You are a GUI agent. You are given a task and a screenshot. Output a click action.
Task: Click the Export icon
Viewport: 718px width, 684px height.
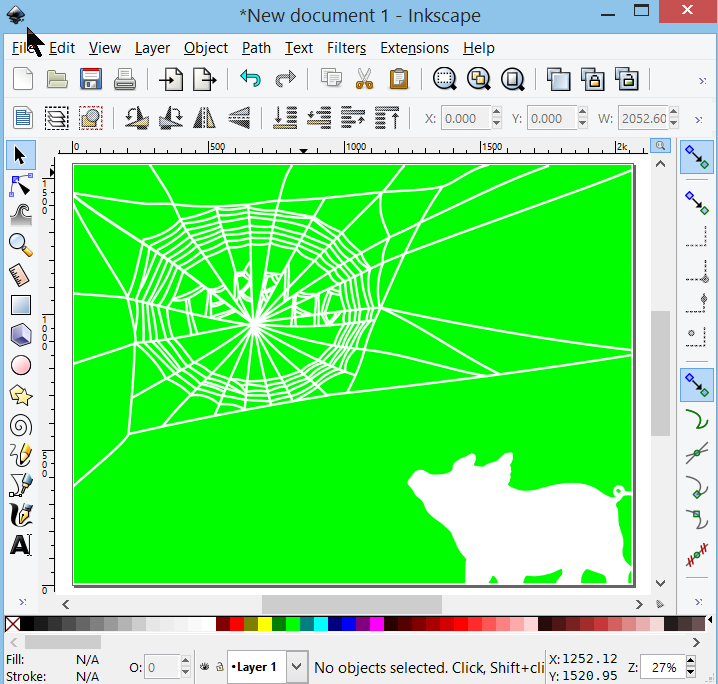click(x=205, y=79)
